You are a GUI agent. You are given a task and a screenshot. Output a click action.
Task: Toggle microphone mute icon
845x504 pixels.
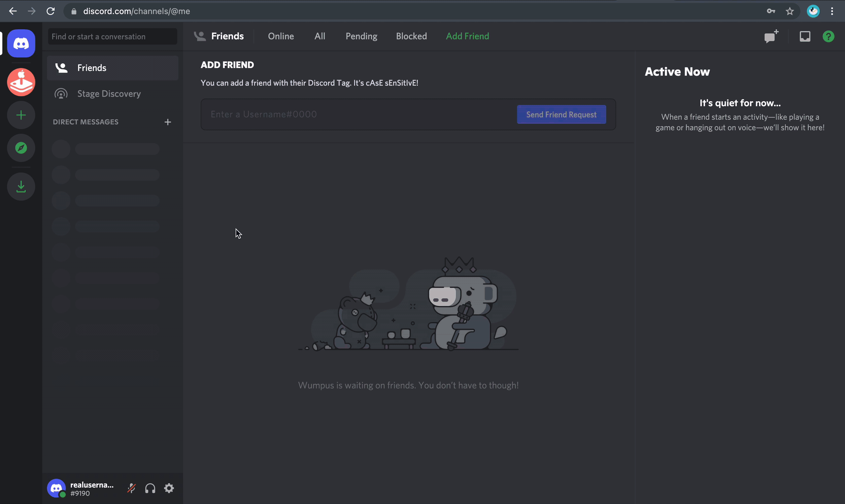[x=131, y=488]
